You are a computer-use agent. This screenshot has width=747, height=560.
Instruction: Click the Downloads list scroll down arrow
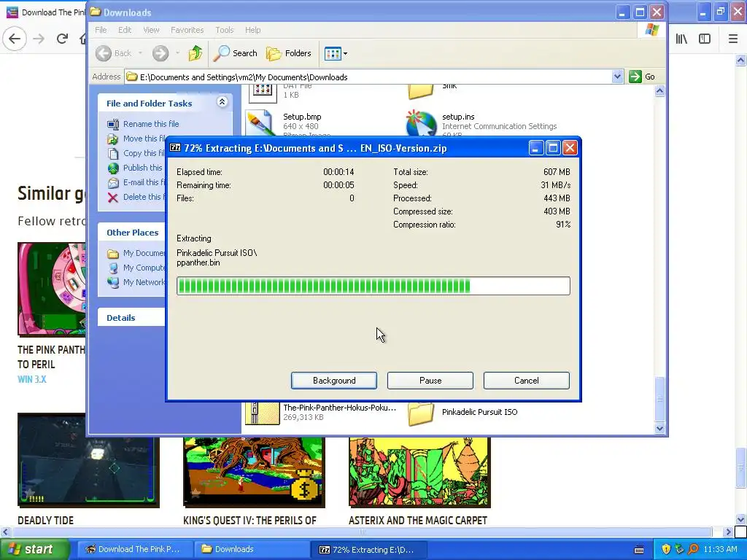pyautogui.click(x=659, y=428)
